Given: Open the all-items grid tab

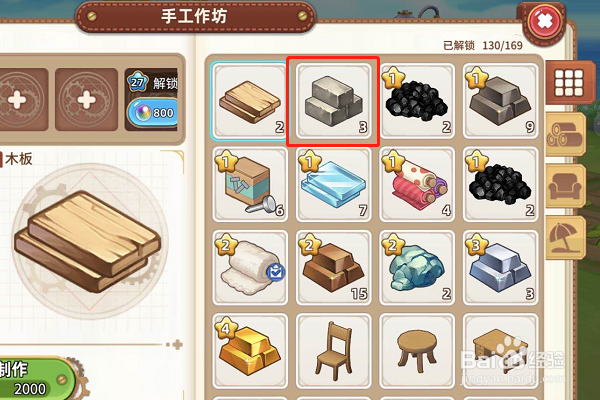Looking at the screenshot, I should coord(567,82).
